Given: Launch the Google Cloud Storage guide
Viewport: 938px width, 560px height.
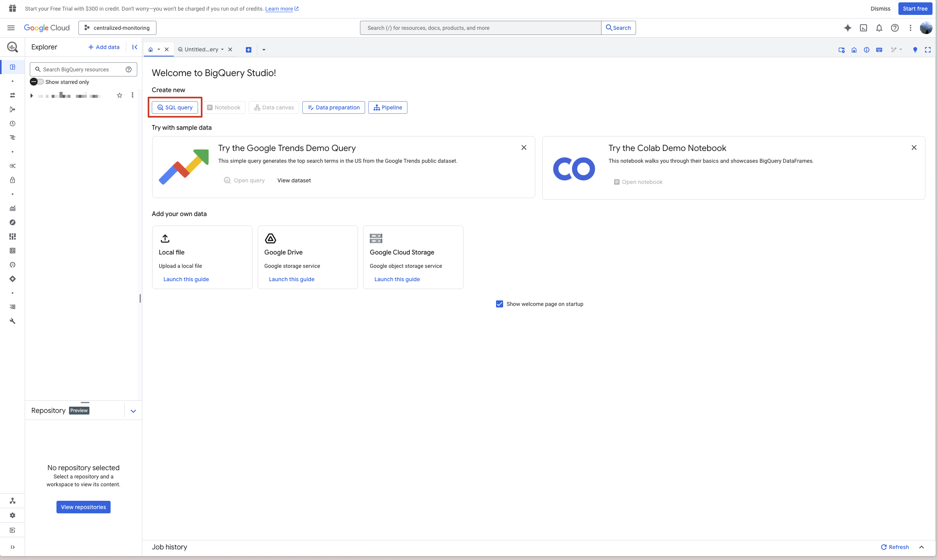Looking at the screenshot, I should coord(397,279).
